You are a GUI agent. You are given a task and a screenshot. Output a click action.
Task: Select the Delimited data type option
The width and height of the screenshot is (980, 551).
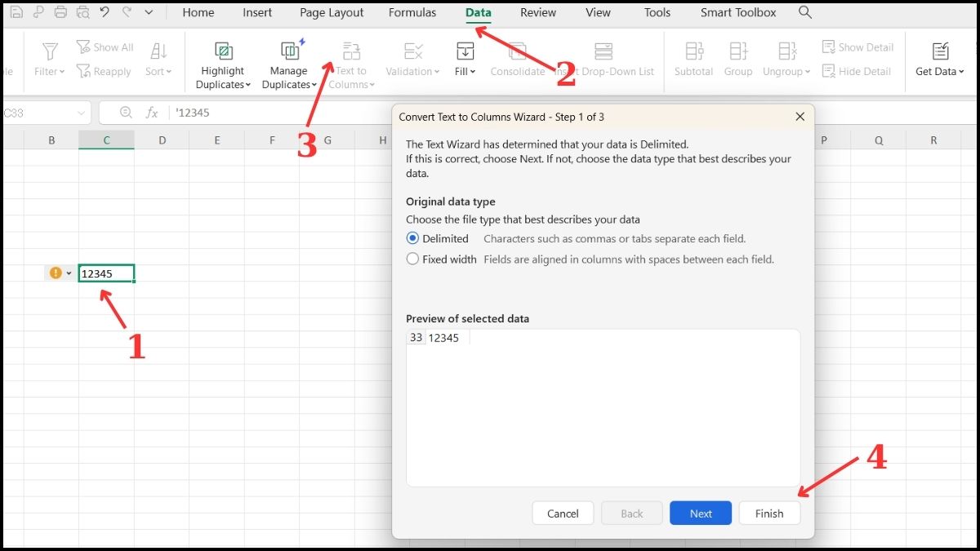pos(413,238)
